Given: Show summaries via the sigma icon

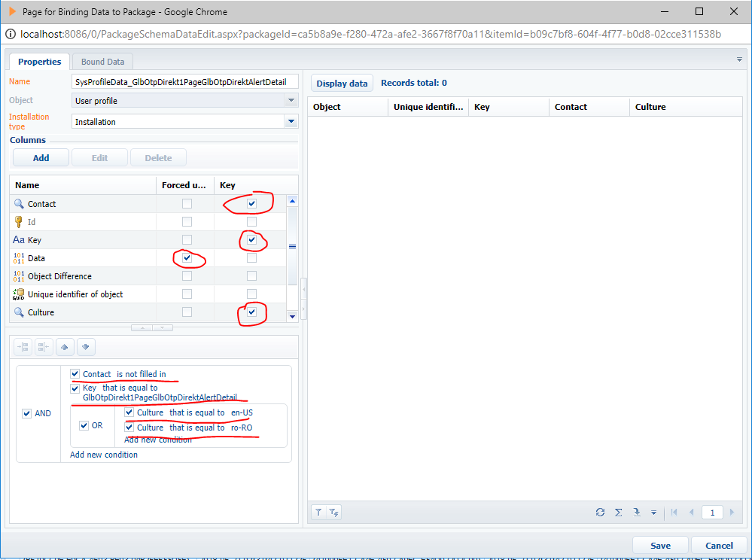Looking at the screenshot, I should click(x=618, y=512).
